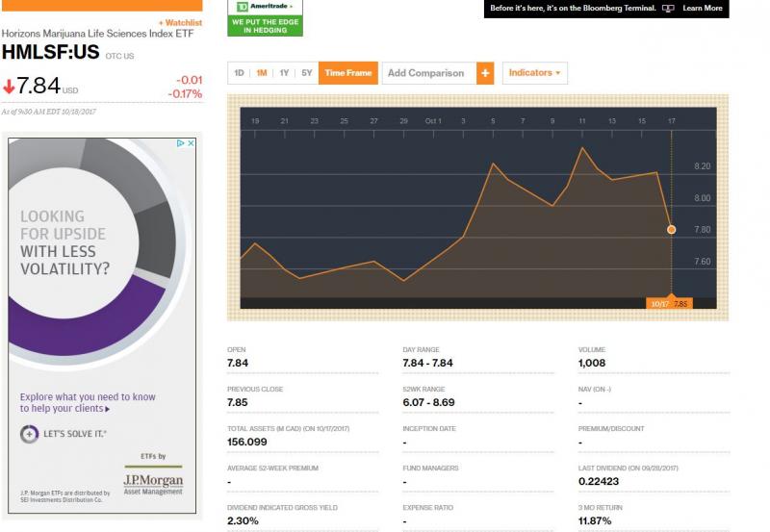This screenshot has width=770, height=532.
Task: Click the Fund Managers label
Action: [x=430, y=469]
